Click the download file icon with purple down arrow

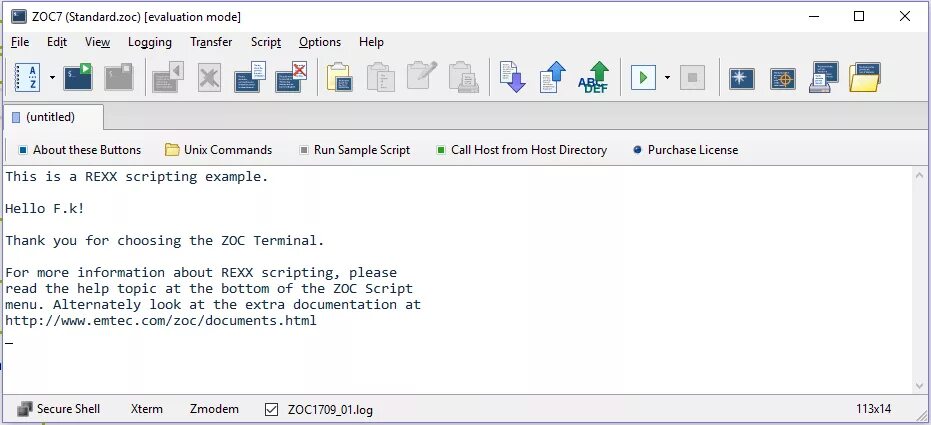[x=512, y=77]
